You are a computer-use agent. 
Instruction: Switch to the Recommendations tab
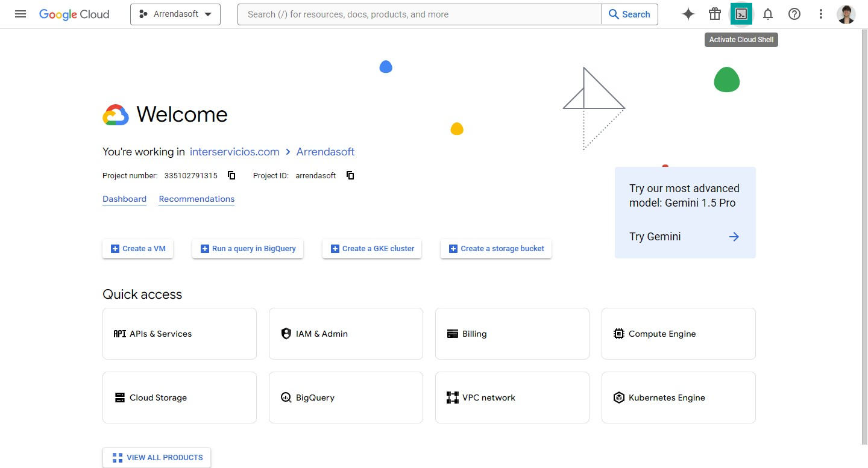pyautogui.click(x=197, y=199)
